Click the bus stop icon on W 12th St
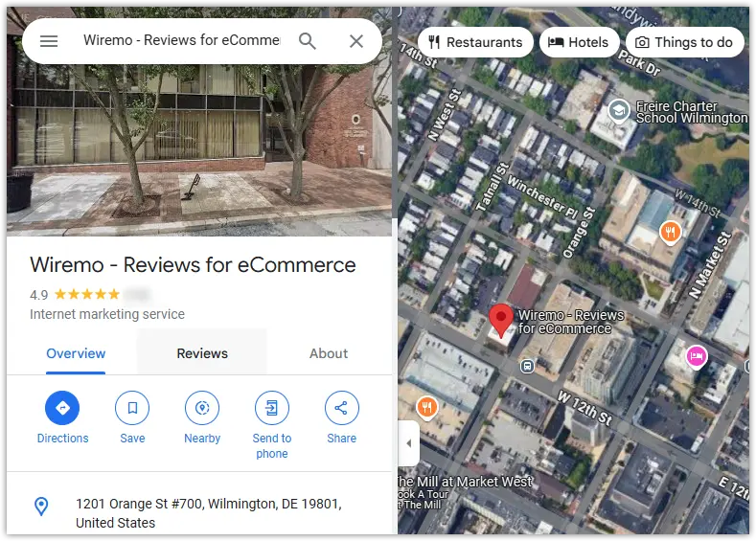The image size is (756, 541). [527, 367]
